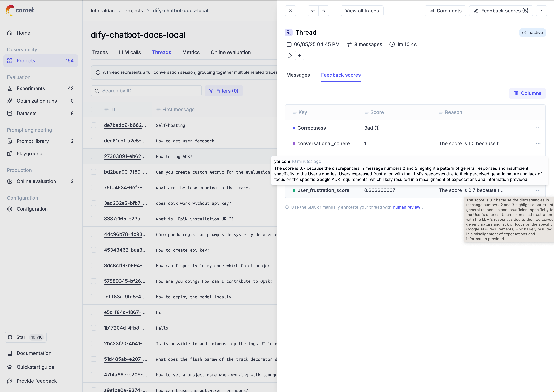
Task: Click the purple color dot beside conversational_coherence
Action: [294, 143]
